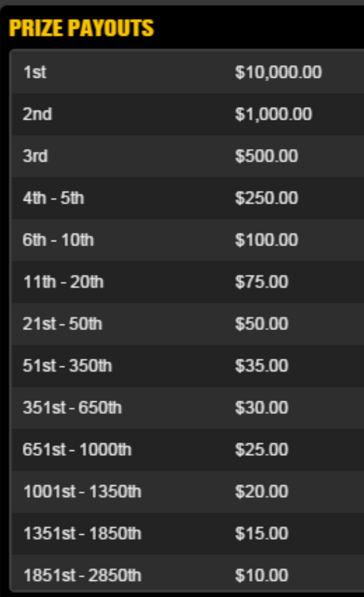Screen dimensions: 364x597
Task: Select the 21st - 50th payout row
Action: point(188,324)
